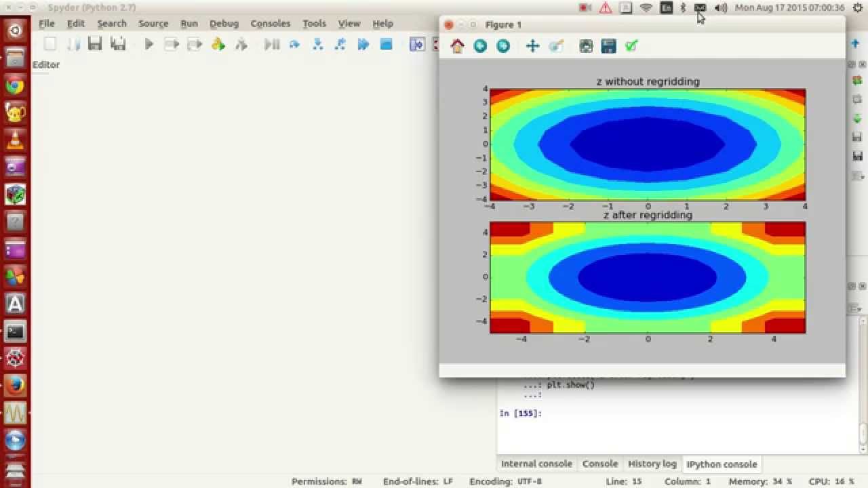
Task: Open the Help menu
Action: tap(382, 23)
